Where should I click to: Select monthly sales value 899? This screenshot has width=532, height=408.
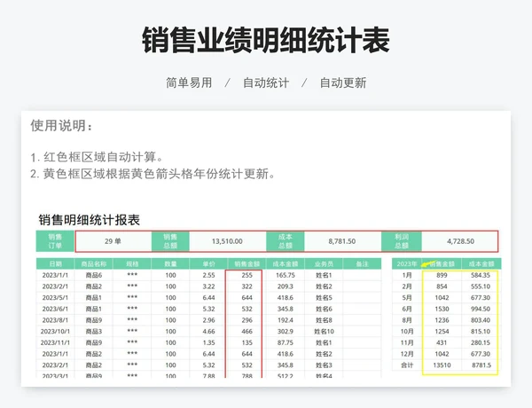(x=442, y=275)
